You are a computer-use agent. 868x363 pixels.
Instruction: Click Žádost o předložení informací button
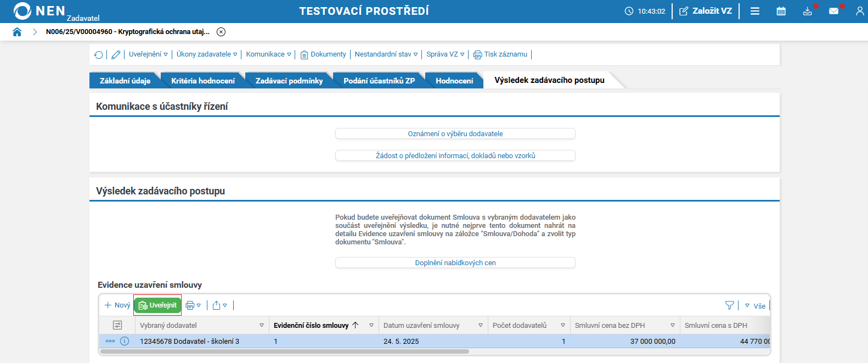pyautogui.click(x=455, y=156)
